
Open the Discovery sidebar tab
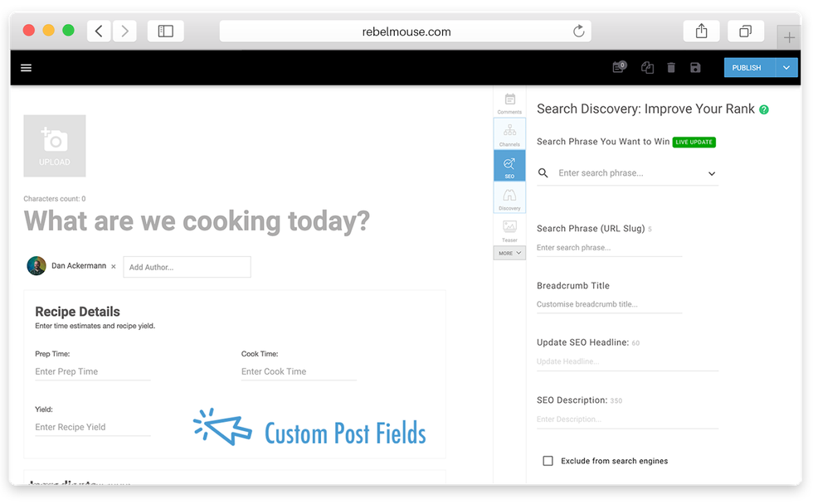point(509,198)
